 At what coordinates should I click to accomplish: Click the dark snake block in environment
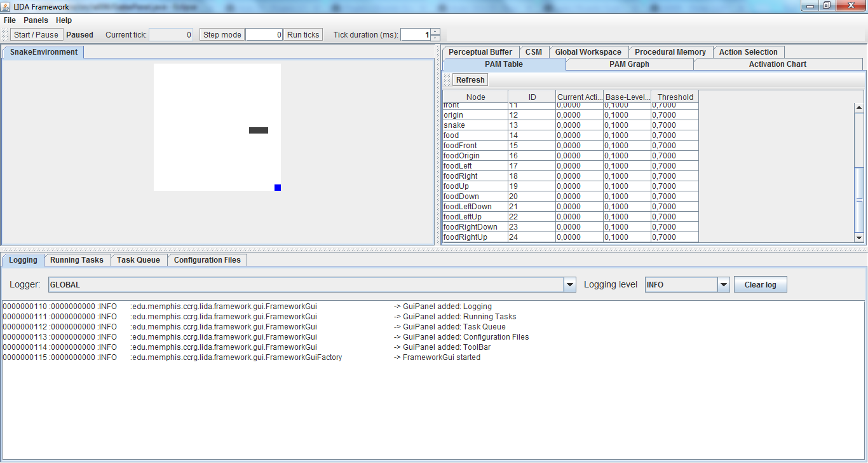[x=259, y=130]
